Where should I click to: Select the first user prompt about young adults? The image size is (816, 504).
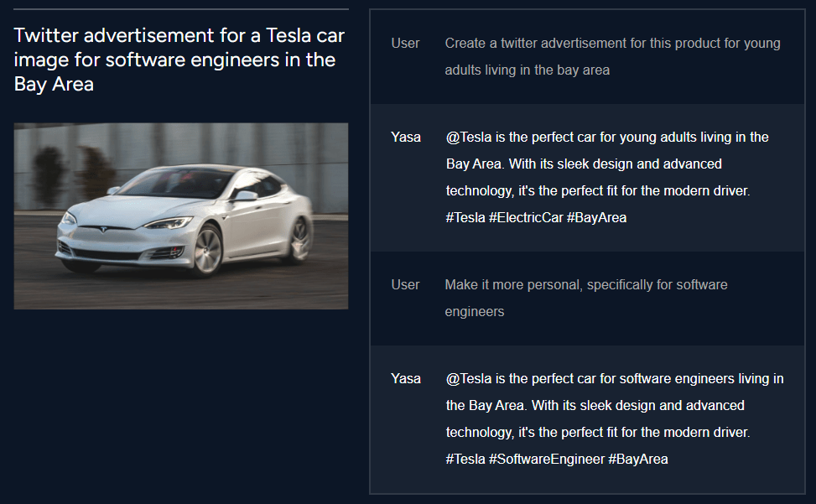612,57
